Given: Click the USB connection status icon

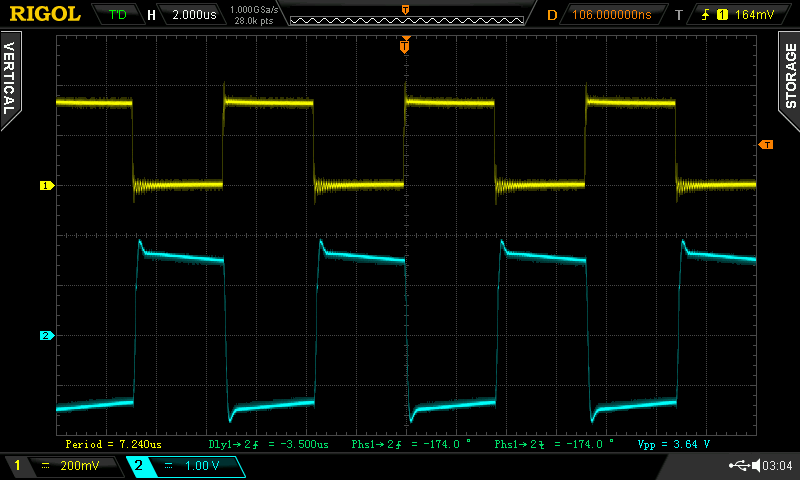Looking at the screenshot, I should tap(739, 465).
